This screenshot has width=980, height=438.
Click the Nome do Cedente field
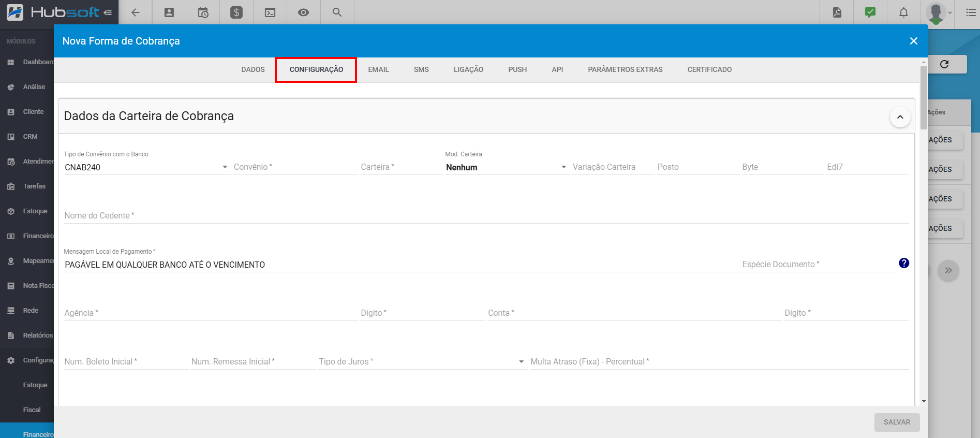point(486,216)
